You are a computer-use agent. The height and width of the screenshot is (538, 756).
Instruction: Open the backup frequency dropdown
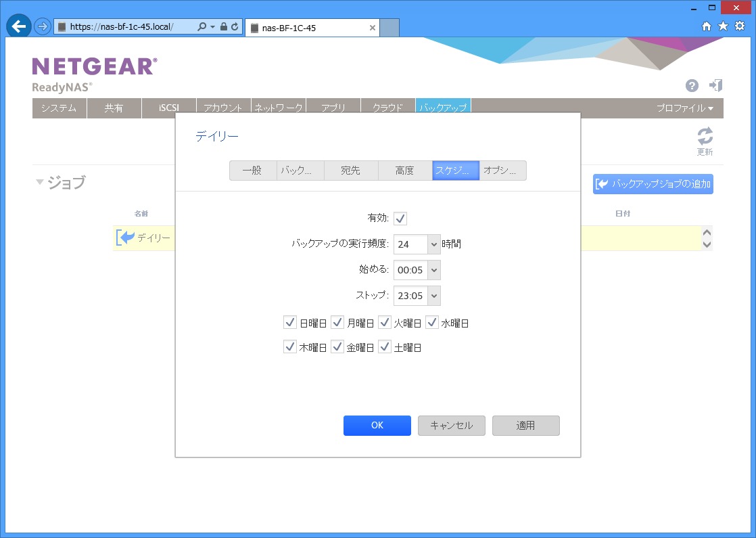tap(434, 244)
